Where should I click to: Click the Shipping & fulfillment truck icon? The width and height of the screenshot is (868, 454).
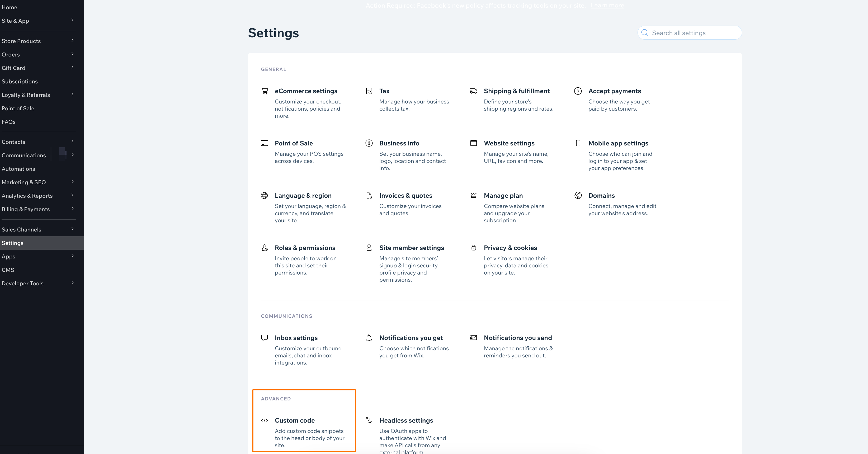pyautogui.click(x=473, y=91)
